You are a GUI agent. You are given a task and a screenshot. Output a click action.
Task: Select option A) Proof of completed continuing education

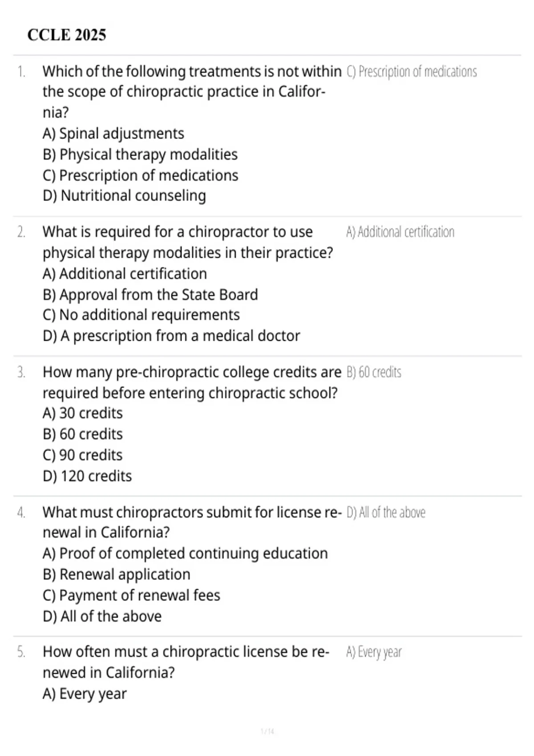pos(185,554)
